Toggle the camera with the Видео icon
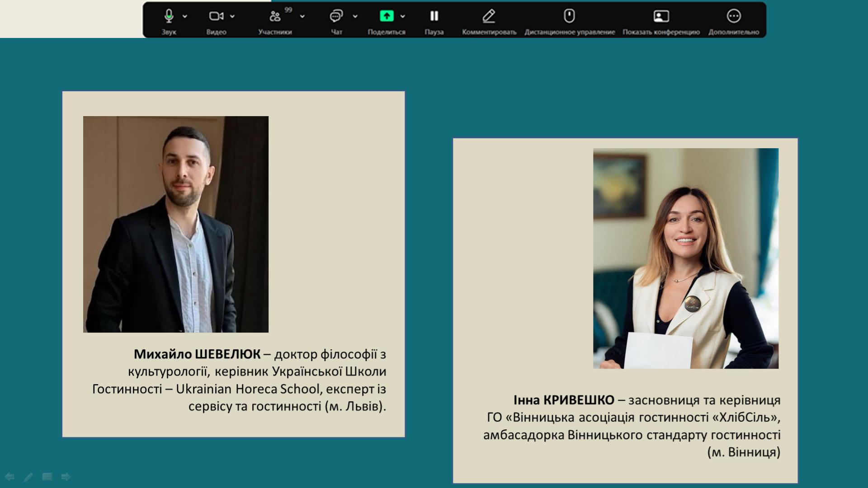Image resolution: width=868 pixels, height=488 pixels. pyautogui.click(x=216, y=16)
